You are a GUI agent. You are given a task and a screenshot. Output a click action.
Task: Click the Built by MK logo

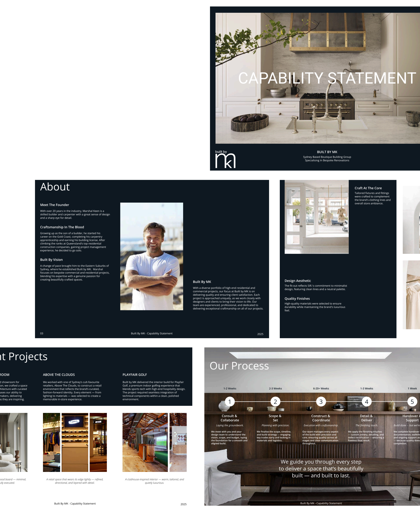225,159
